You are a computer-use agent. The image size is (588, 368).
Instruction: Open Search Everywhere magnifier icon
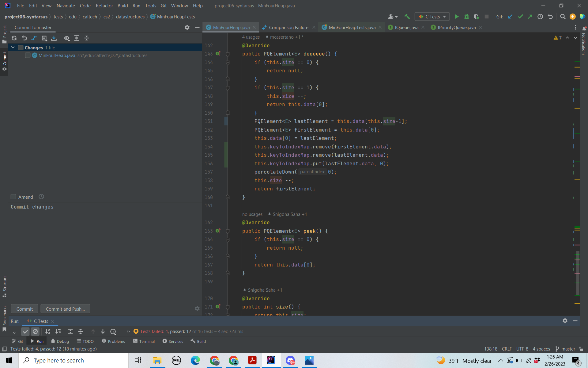tap(563, 17)
